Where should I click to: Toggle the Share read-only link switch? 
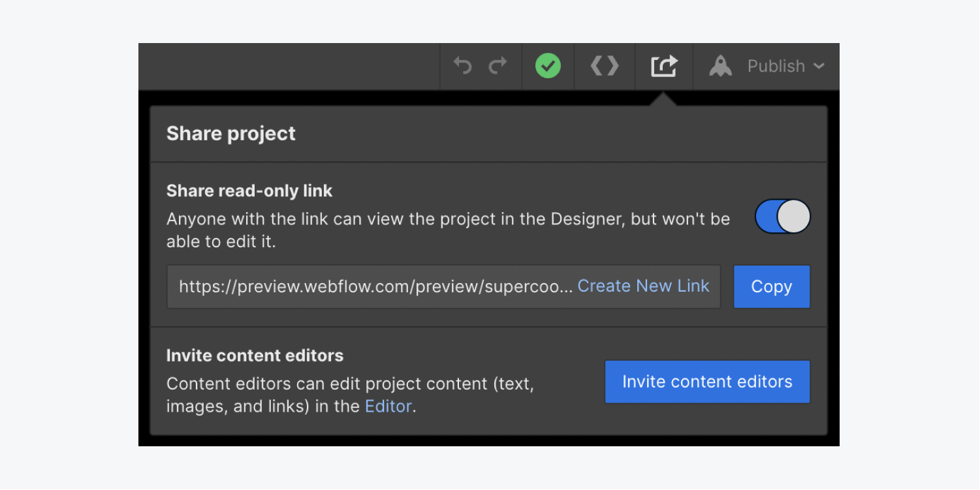pos(783,217)
